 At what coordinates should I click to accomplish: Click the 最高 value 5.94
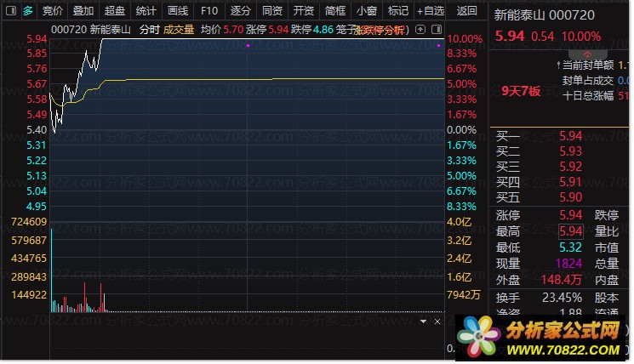tap(570, 231)
